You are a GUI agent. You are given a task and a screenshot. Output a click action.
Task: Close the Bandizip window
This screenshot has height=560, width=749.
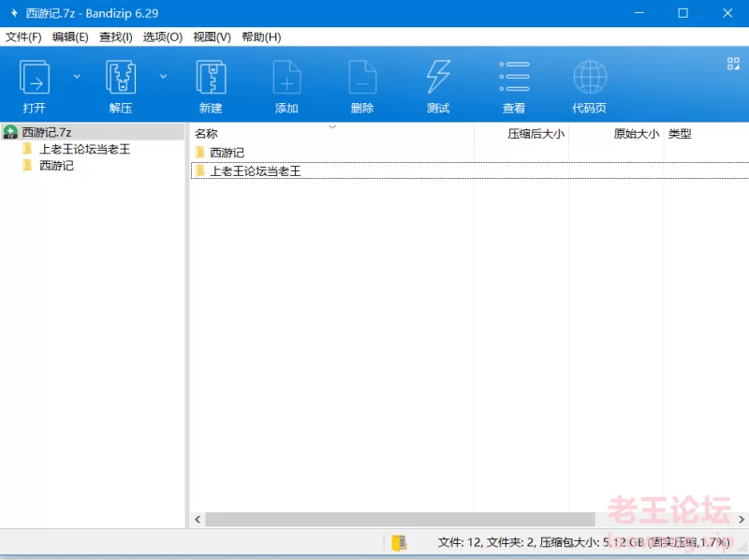pyautogui.click(x=727, y=13)
